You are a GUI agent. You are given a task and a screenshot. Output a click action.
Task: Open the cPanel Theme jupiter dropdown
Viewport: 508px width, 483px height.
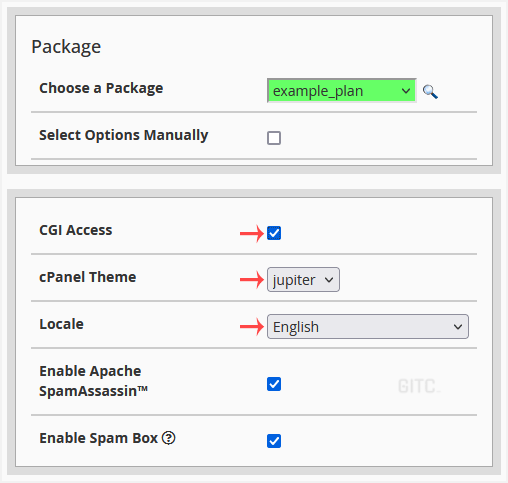(303, 279)
